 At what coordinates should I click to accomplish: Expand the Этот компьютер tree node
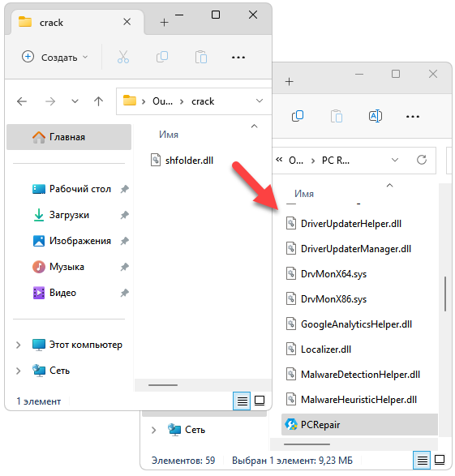point(18,345)
